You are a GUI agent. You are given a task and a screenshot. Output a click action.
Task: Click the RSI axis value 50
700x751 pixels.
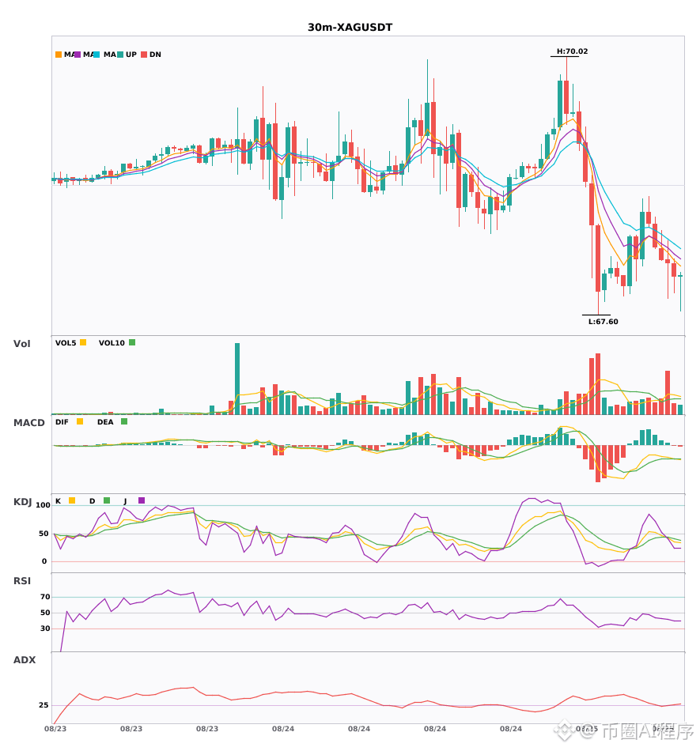45,613
